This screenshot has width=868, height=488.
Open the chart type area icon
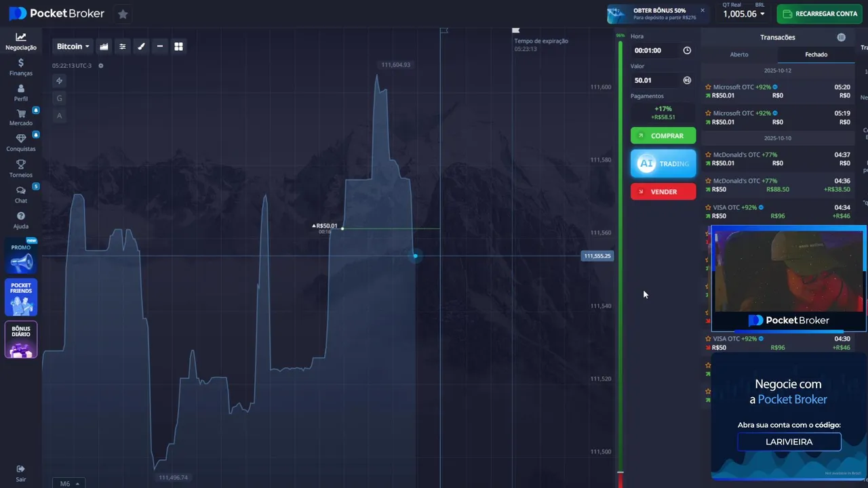pos(104,46)
